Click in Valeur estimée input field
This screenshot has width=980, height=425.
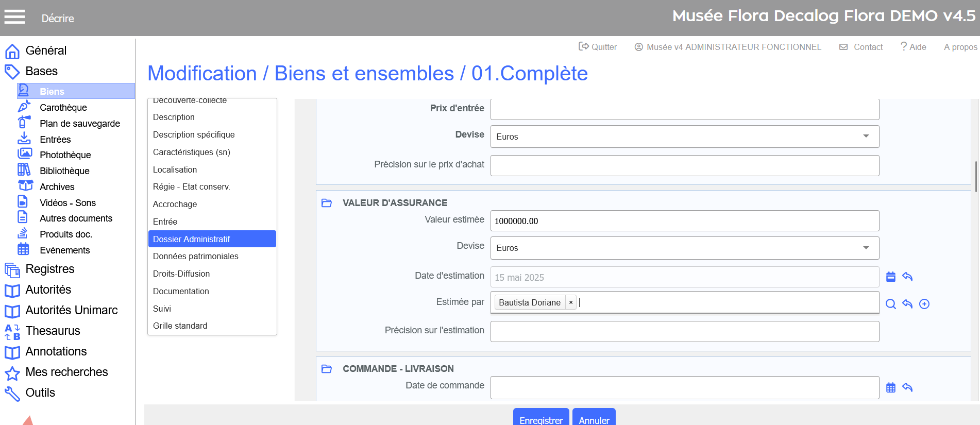click(684, 221)
